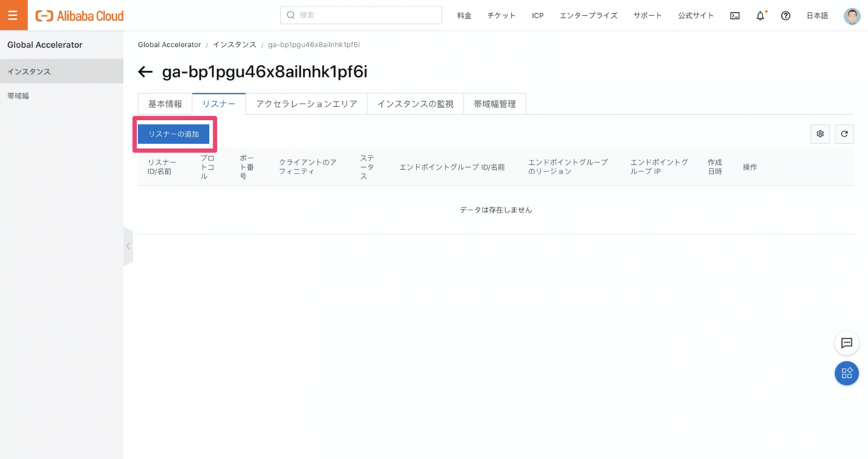Click the リスナーの追加 button

pos(174,134)
